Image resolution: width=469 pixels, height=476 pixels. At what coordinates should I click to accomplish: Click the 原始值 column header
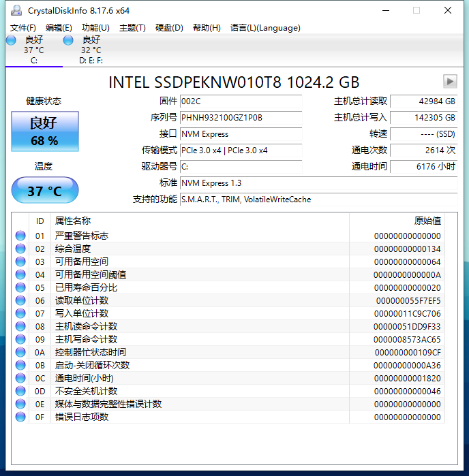tap(397, 221)
